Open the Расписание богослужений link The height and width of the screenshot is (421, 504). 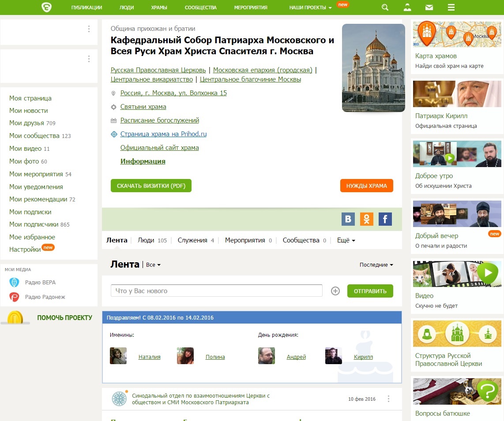pos(160,120)
